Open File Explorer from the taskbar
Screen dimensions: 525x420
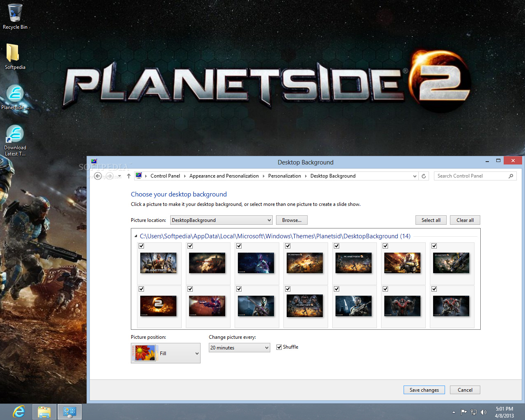coord(44,412)
